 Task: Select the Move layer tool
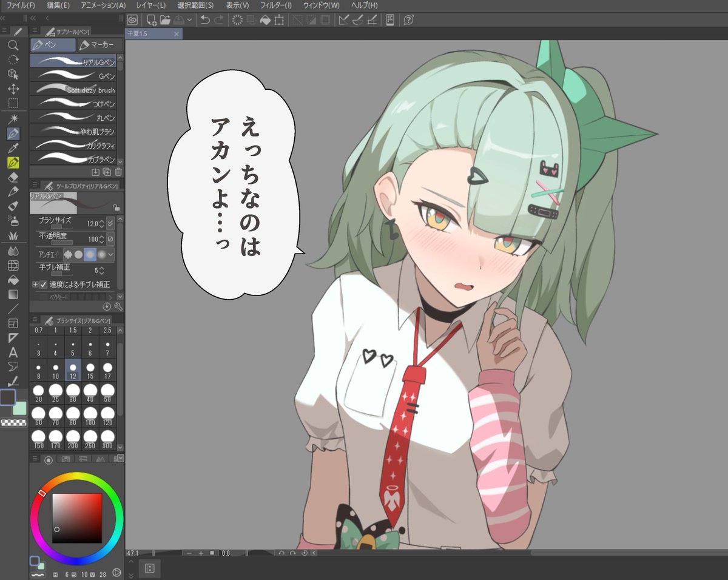point(13,89)
